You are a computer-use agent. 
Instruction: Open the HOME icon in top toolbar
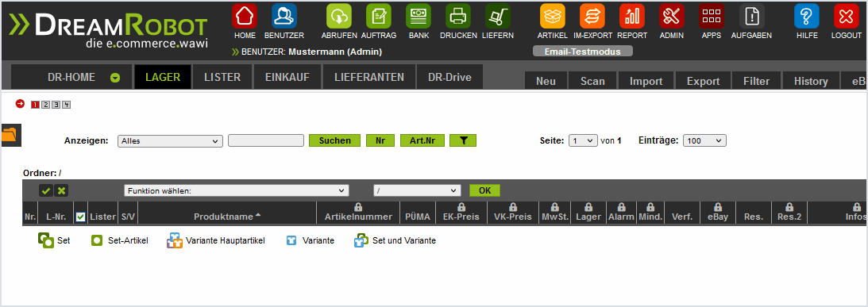[245, 17]
